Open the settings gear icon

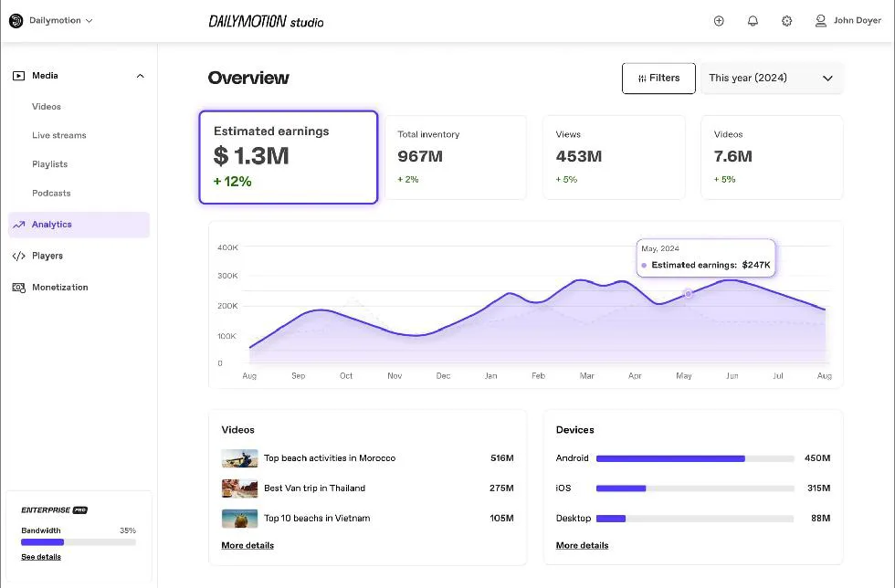(x=786, y=21)
